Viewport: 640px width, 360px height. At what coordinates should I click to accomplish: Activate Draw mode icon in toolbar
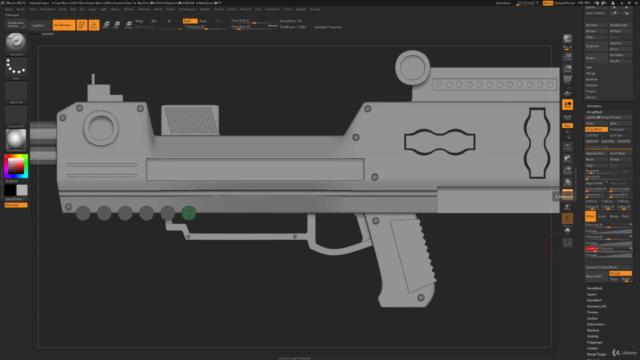pos(94,25)
